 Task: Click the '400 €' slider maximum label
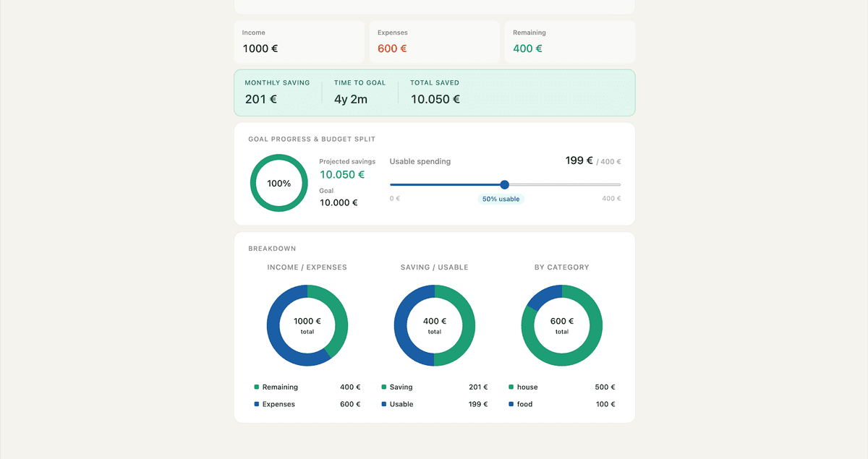611,199
